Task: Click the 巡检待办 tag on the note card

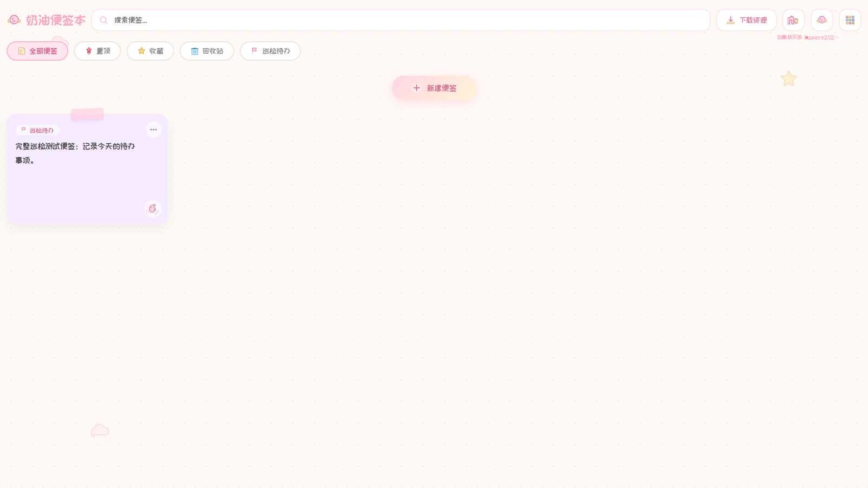Action: coord(37,130)
